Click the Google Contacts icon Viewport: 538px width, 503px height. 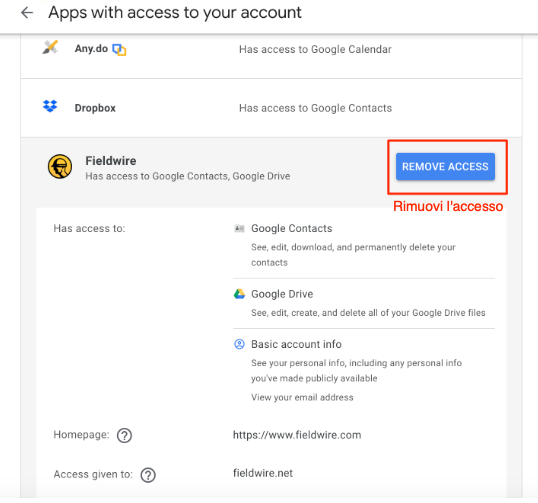tap(239, 228)
